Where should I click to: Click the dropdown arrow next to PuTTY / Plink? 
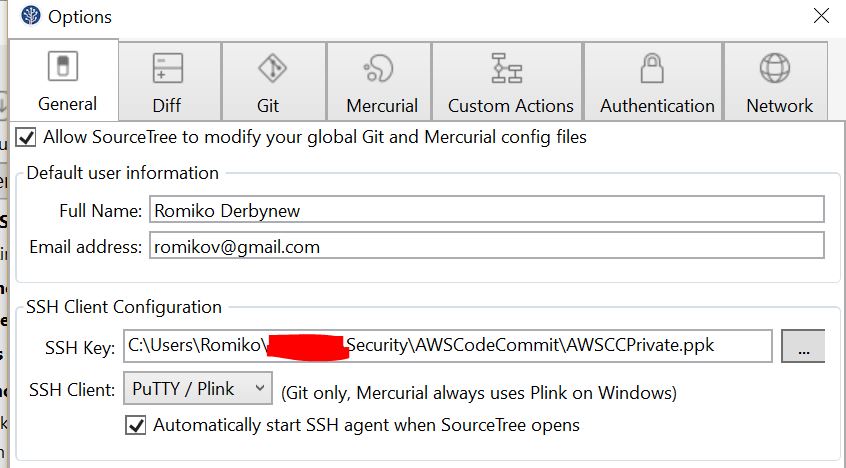click(258, 388)
